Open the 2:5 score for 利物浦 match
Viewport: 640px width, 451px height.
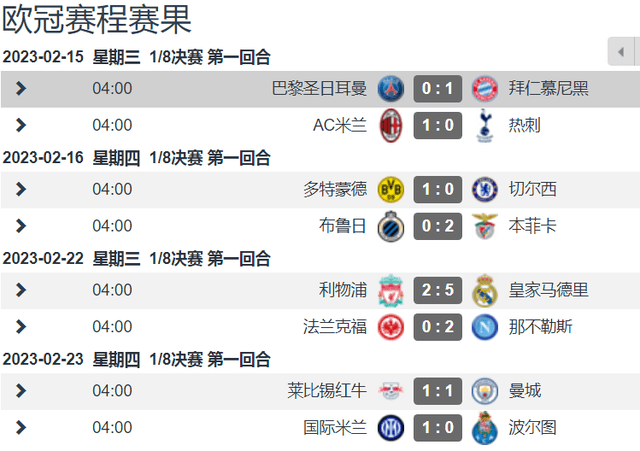coord(438,290)
